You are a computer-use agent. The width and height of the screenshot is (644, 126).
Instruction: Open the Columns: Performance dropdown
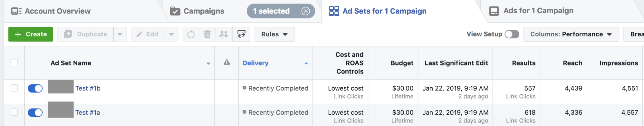[x=571, y=34]
